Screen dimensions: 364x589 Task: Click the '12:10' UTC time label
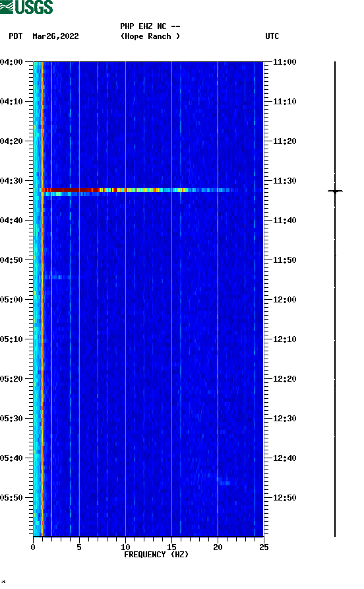point(285,339)
